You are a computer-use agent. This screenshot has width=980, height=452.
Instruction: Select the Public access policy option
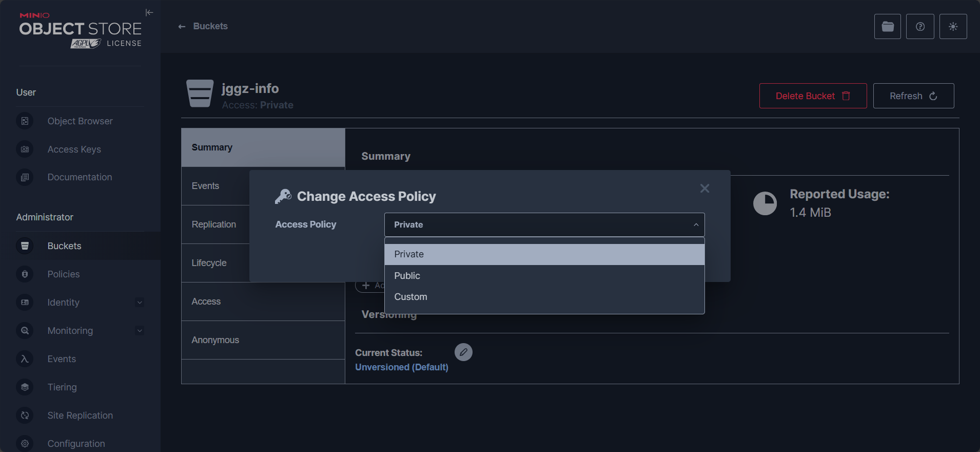[x=407, y=276]
